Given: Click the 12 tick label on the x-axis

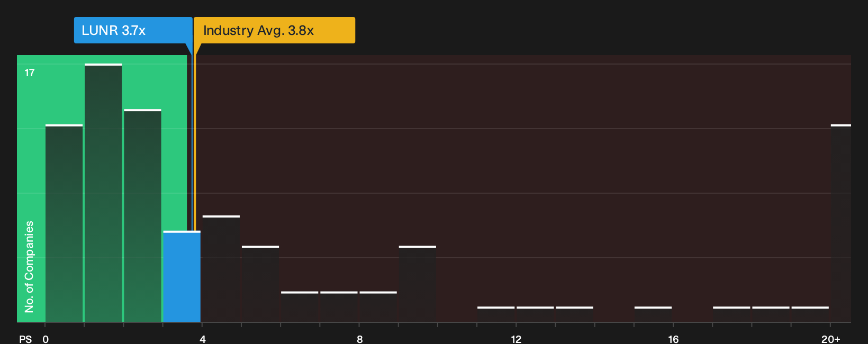Looking at the screenshot, I should tap(516, 339).
